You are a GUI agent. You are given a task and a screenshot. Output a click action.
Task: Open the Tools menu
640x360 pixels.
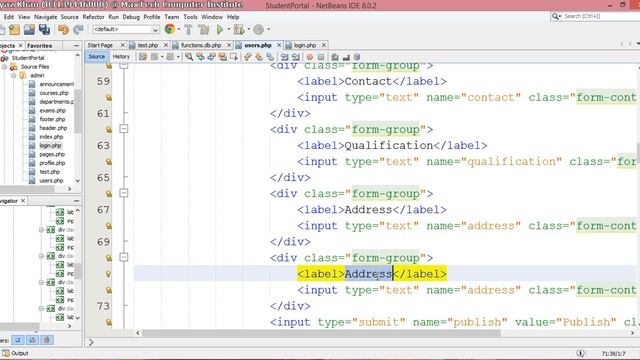190,17
